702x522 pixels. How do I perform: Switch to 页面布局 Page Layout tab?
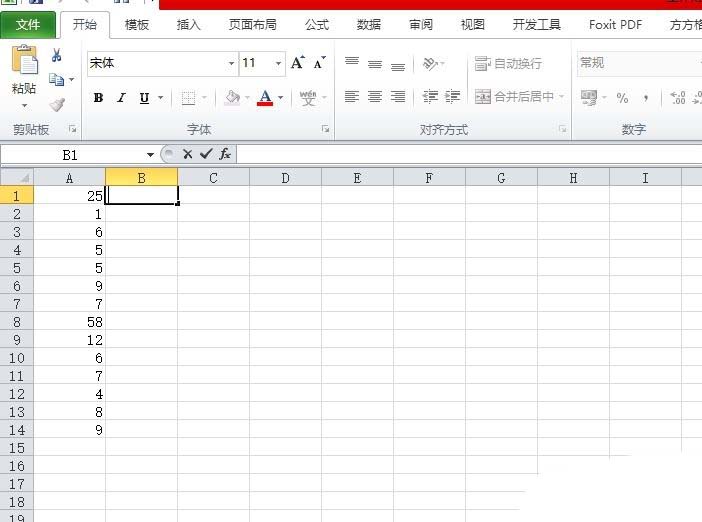pyautogui.click(x=253, y=25)
